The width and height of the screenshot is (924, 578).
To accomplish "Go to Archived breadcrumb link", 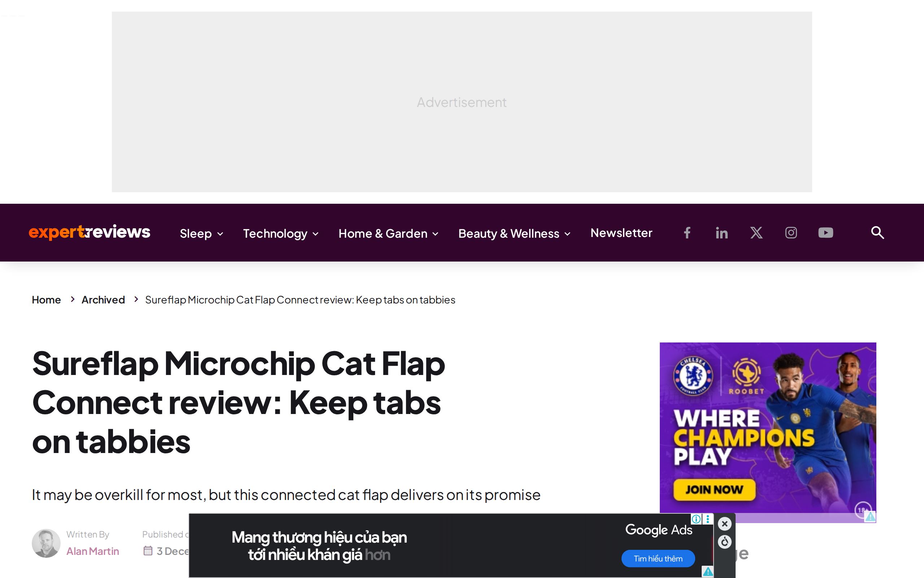I will click(x=103, y=300).
